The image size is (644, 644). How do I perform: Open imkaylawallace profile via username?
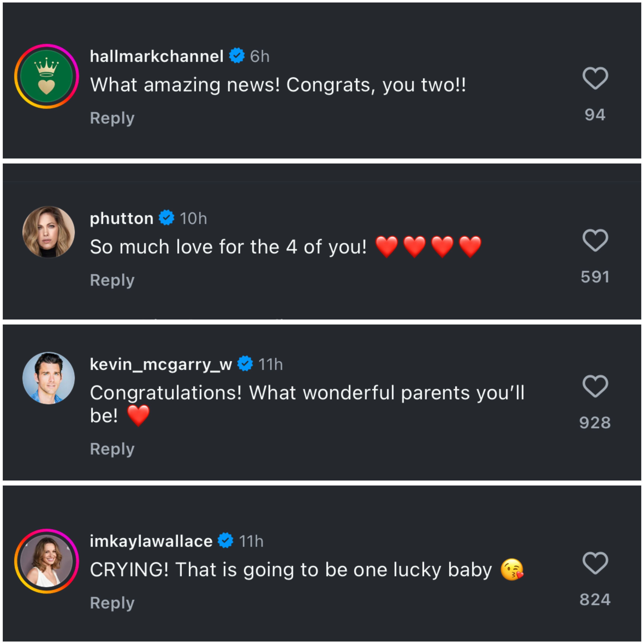coord(151,541)
